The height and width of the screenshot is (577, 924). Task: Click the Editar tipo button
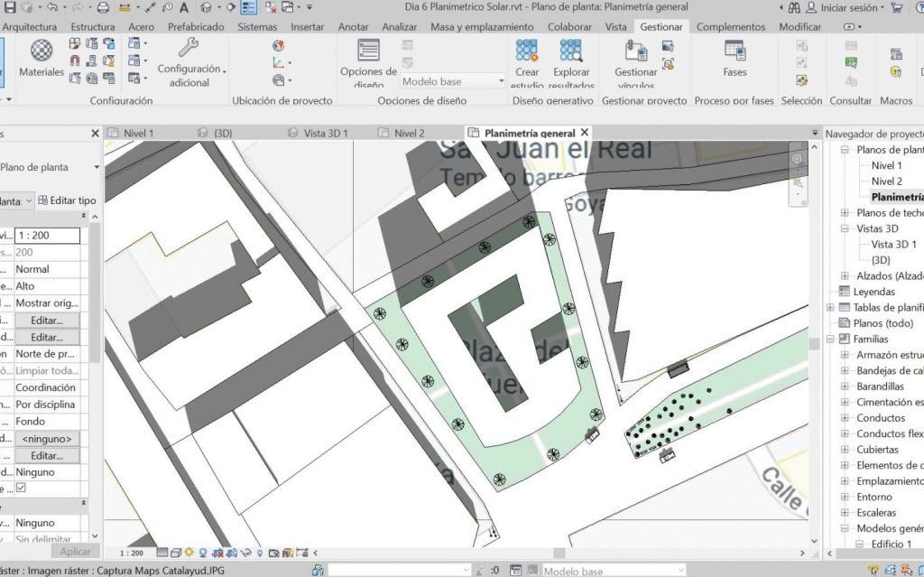pyautogui.click(x=67, y=200)
